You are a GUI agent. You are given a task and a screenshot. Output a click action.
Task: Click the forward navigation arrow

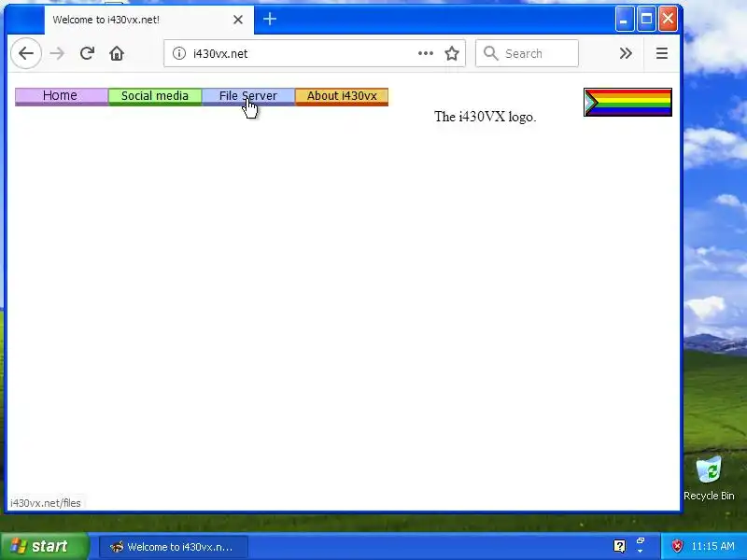(57, 53)
